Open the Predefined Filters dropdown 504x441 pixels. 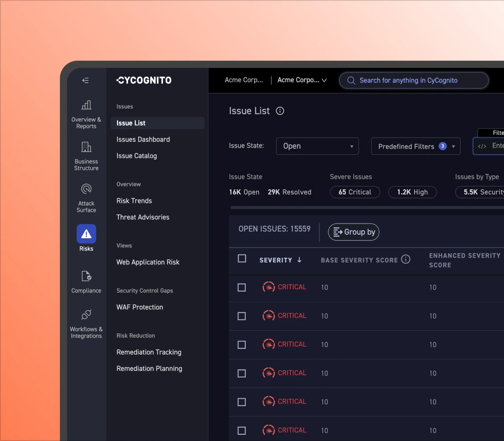coord(415,146)
